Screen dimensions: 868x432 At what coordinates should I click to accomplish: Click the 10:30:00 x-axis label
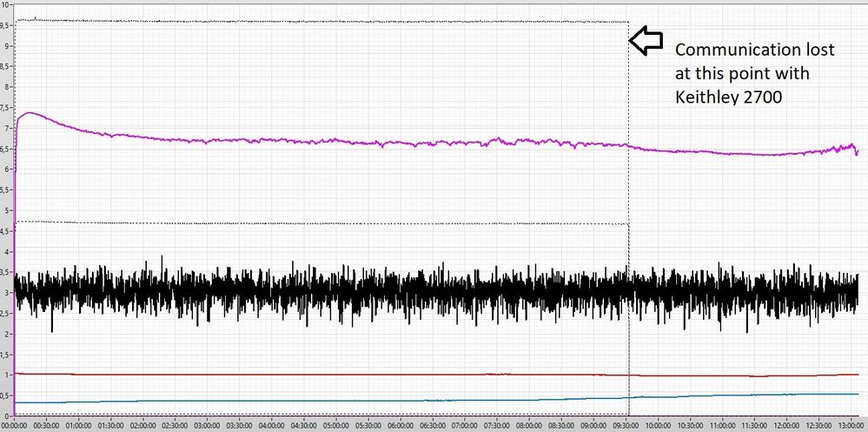point(689,427)
